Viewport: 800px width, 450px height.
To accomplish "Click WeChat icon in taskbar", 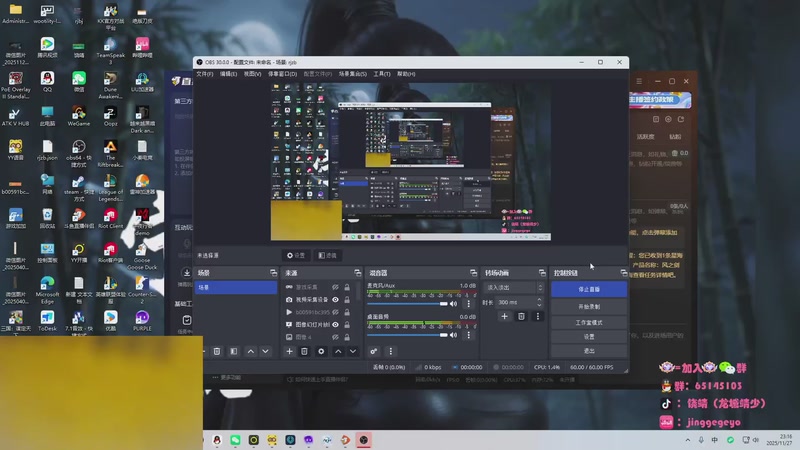I will pos(235,440).
